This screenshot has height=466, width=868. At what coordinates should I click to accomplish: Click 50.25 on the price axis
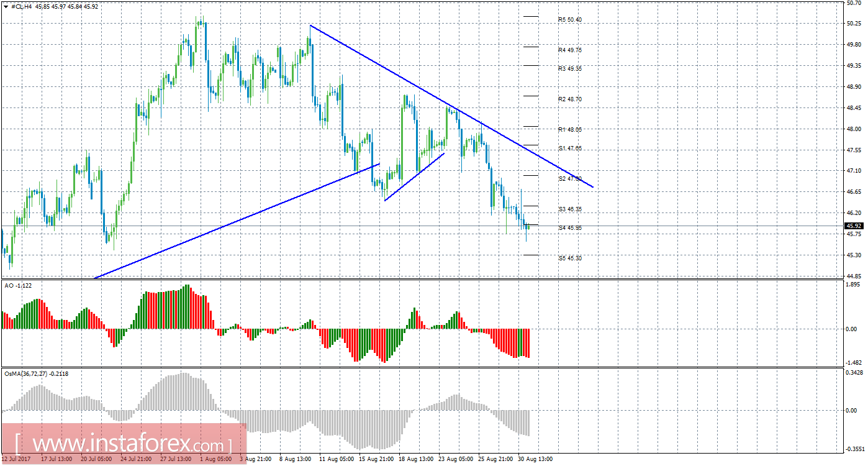click(854, 24)
